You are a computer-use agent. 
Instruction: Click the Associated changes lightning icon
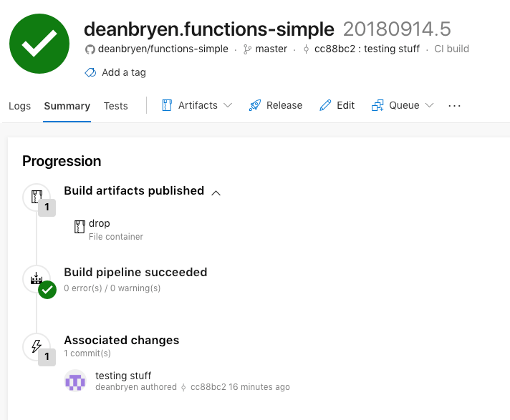(x=36, y=347)
